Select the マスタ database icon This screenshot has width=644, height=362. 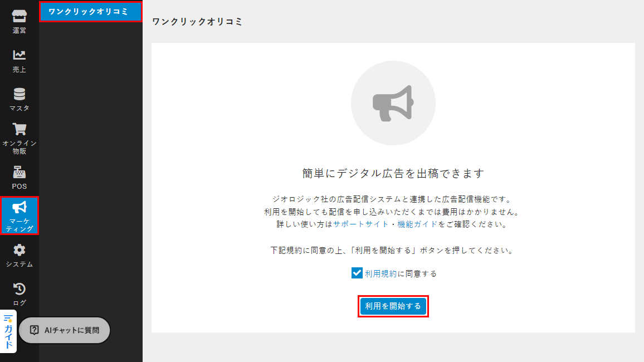point(19,99)
